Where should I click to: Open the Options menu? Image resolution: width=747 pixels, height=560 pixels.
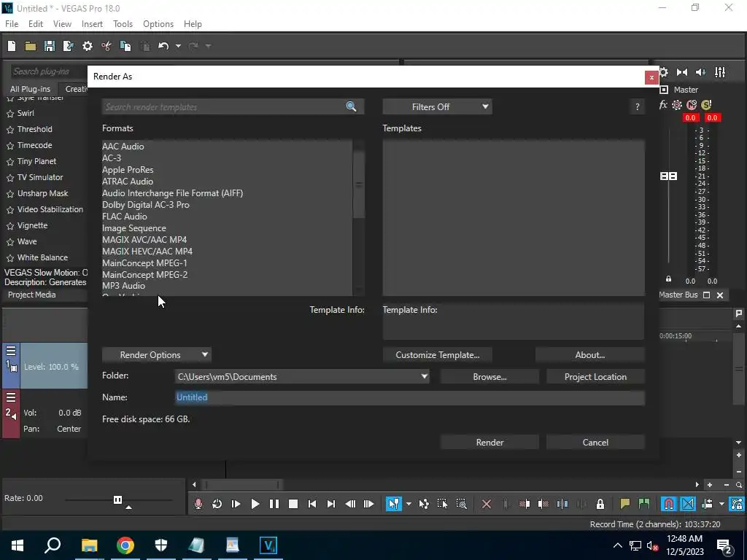click(x=158, y=24)
